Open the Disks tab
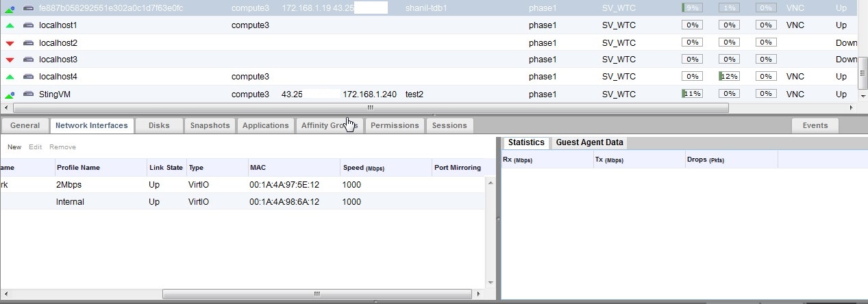Viewport: 868px width, 304px height. [158, 125]
